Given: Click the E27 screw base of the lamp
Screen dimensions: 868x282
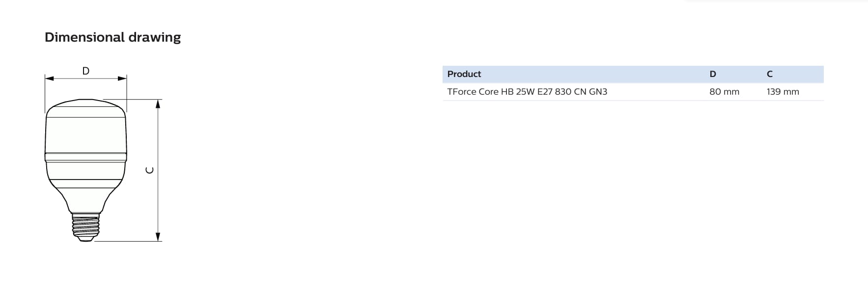Looking at the screenshot, I should 86,228.
